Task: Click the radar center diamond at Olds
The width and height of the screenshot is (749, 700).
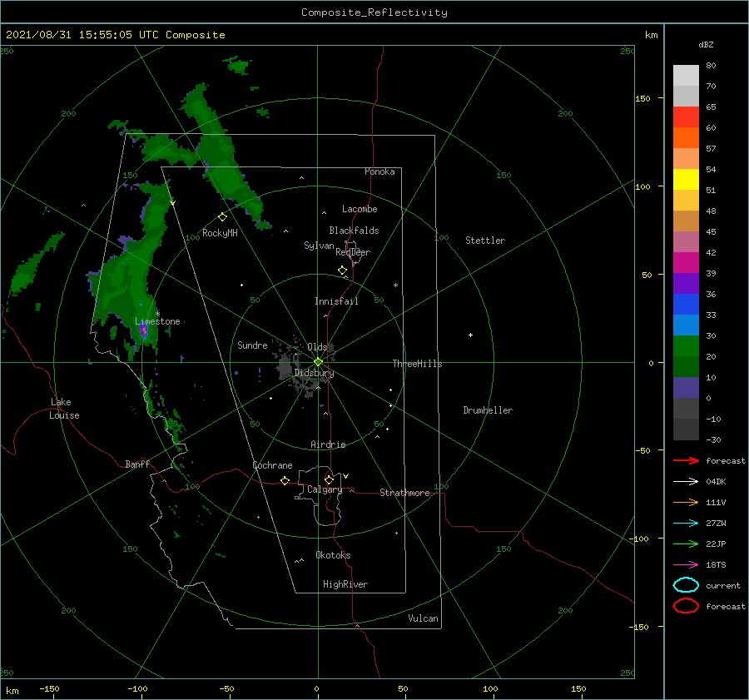Action: click(318, 362)
